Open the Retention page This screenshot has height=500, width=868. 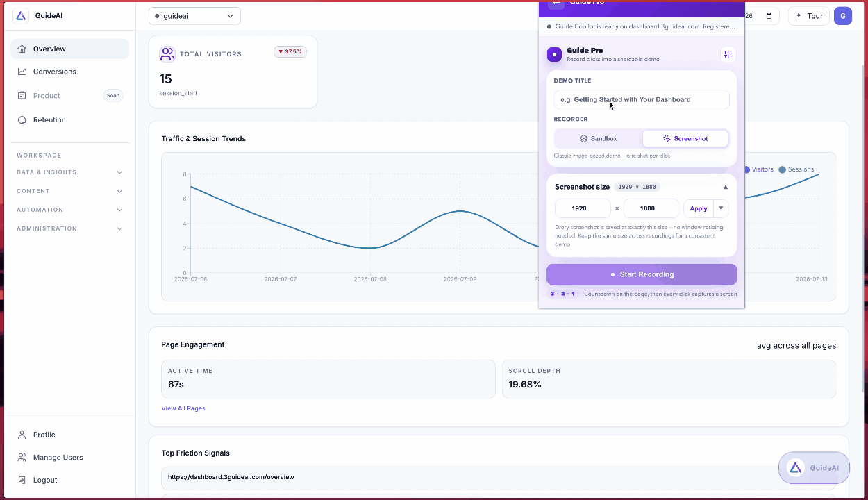[x=69, y=119]
